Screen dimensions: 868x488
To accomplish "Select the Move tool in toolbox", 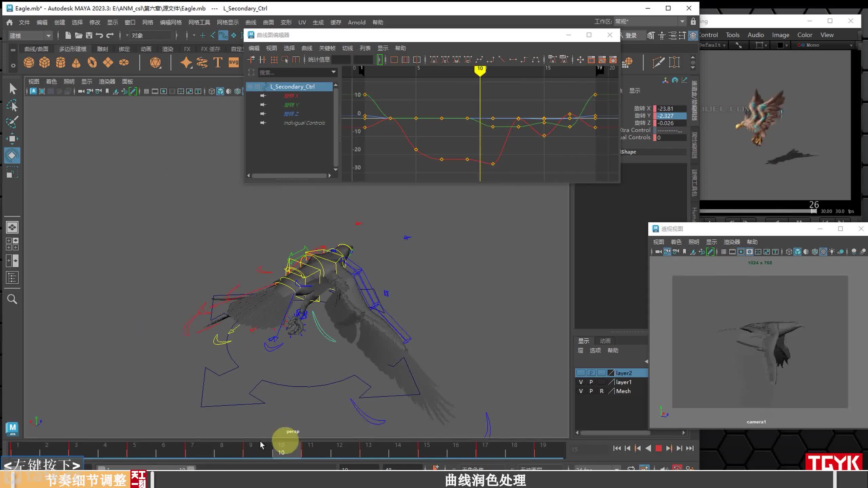I will point(13,139).
